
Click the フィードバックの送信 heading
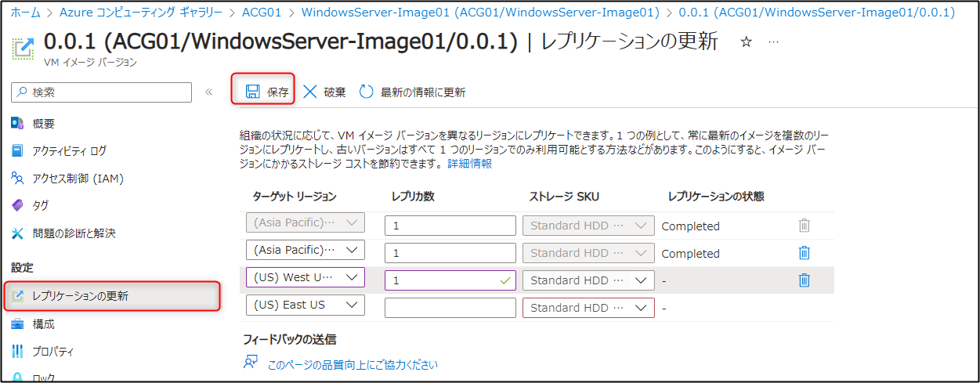pos(289,339)
